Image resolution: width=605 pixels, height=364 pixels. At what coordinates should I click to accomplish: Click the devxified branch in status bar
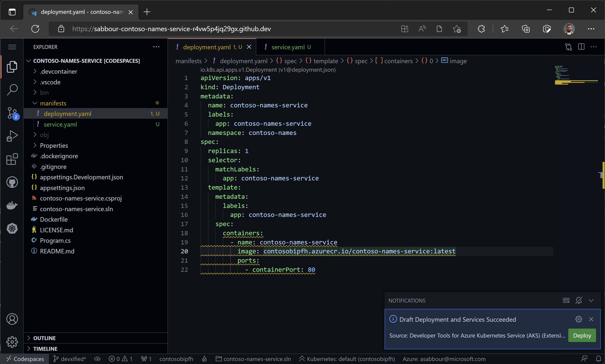point(70,359)
